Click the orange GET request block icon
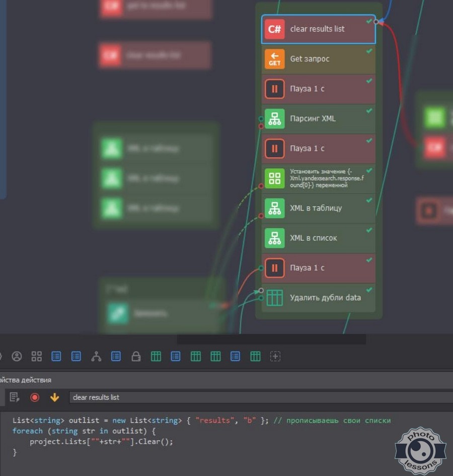The height and width of the screenshot is (476, 453). pyautogui.click(x=274, y=59)
